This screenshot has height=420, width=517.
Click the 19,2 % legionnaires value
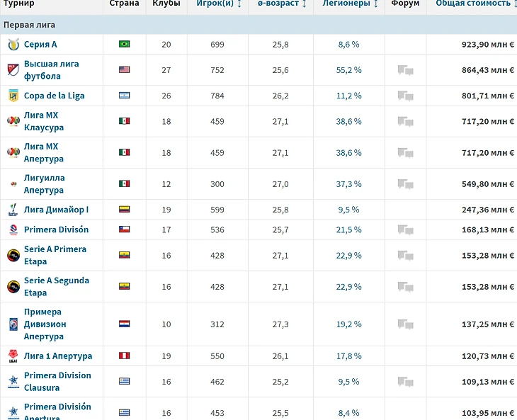(349, 324)
